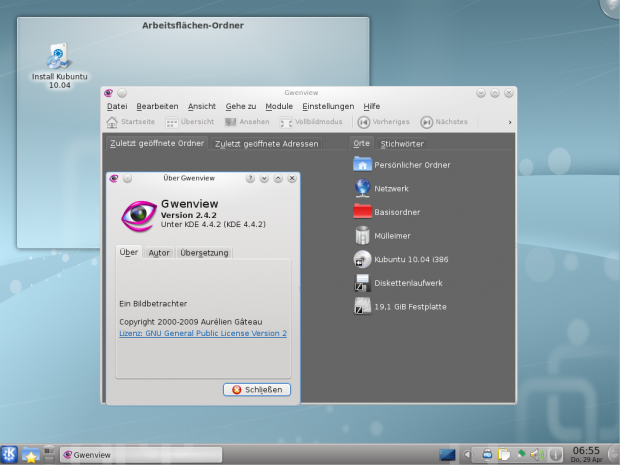Viewport: 620px width, 465px height.
Task: Click the Startseite home toolbar button
Action: 130,122
